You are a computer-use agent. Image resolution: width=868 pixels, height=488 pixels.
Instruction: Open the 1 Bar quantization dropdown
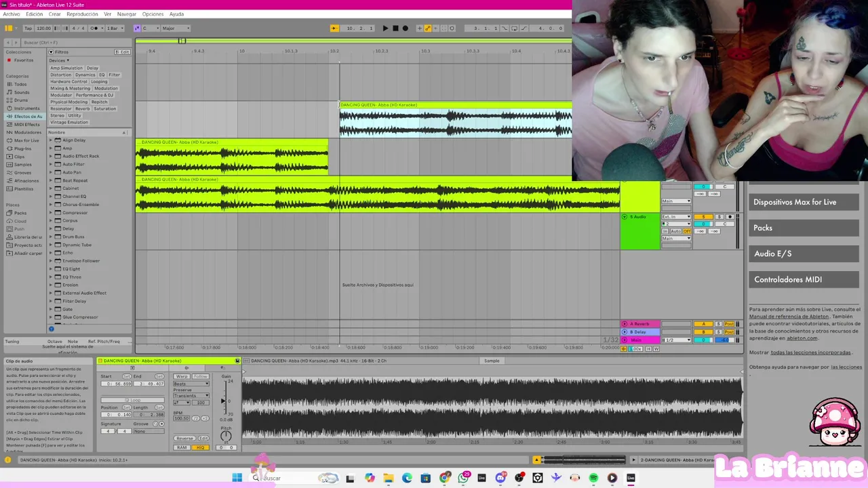pos(115,28)
